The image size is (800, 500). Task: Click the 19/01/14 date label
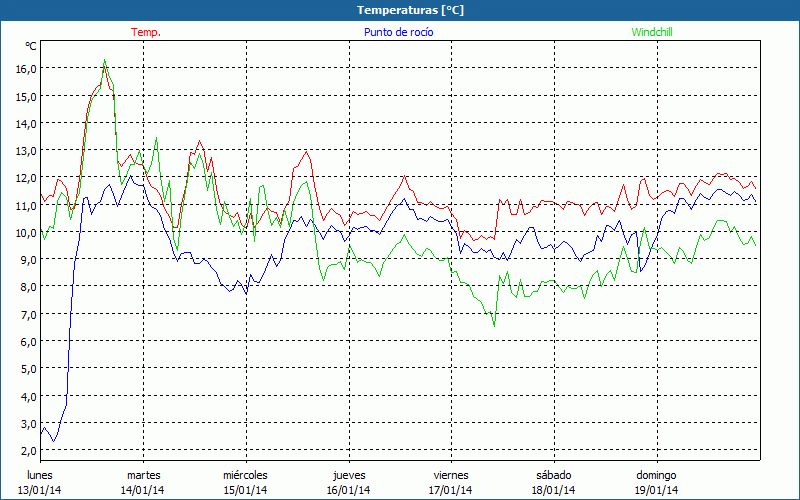(x=657, y=490)
